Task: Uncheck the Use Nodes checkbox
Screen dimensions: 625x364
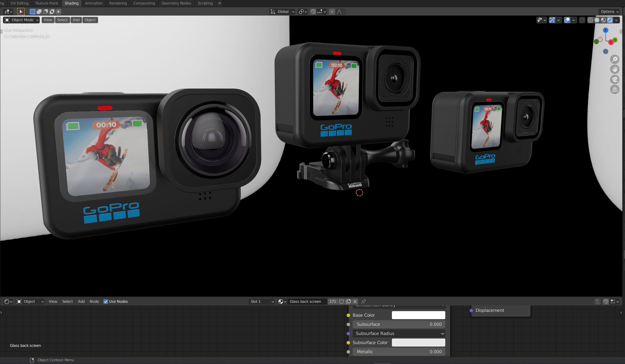Action: [x=106, y=301]
